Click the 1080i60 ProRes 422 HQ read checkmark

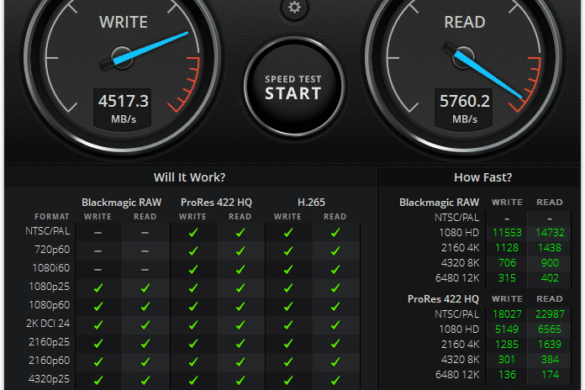pos(241,269)
